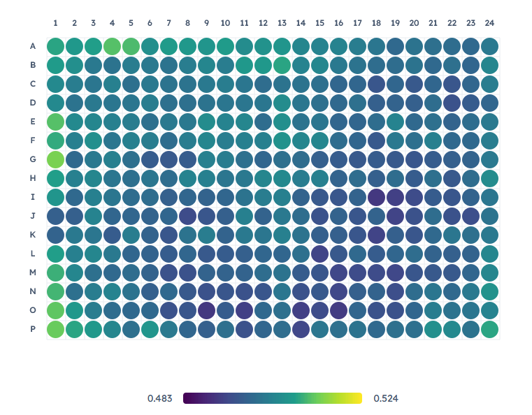Click column header 6
532x415 pixels.
pyautogui.click(x=150, y=23)
